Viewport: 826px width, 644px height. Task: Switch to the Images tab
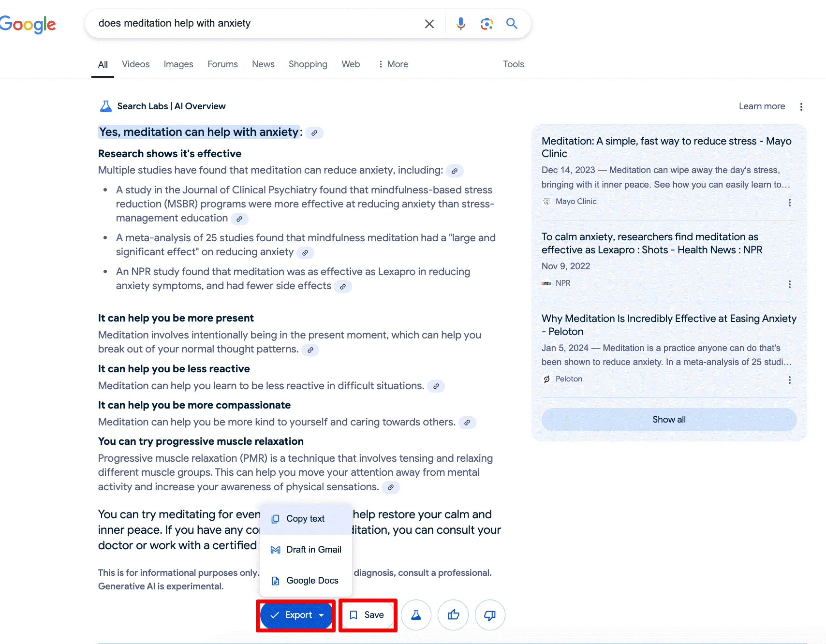pyautogui.click(x=178, y=64)
